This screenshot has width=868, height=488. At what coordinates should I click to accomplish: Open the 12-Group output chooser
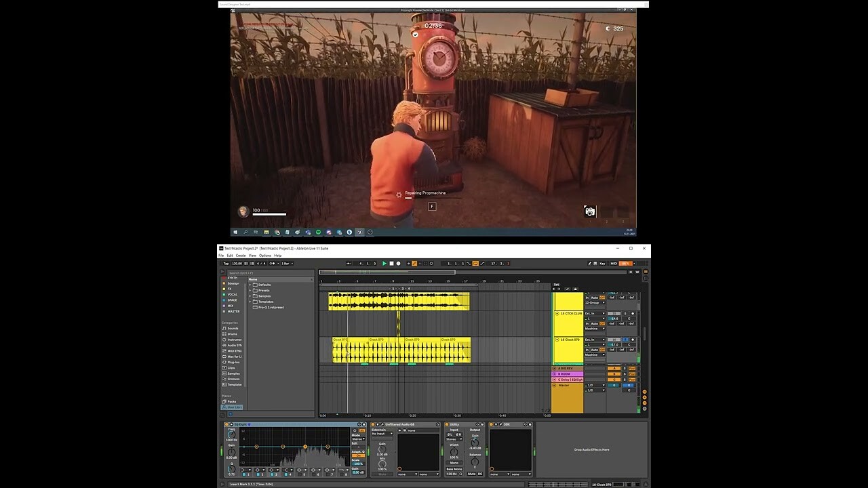(x=595, y=302)
